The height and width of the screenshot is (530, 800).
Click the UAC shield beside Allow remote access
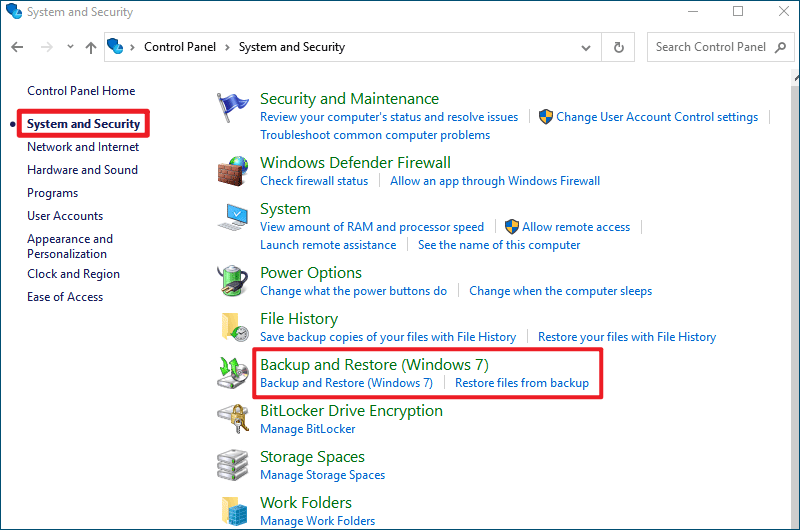pyautogui.click(x=512, y=226)
